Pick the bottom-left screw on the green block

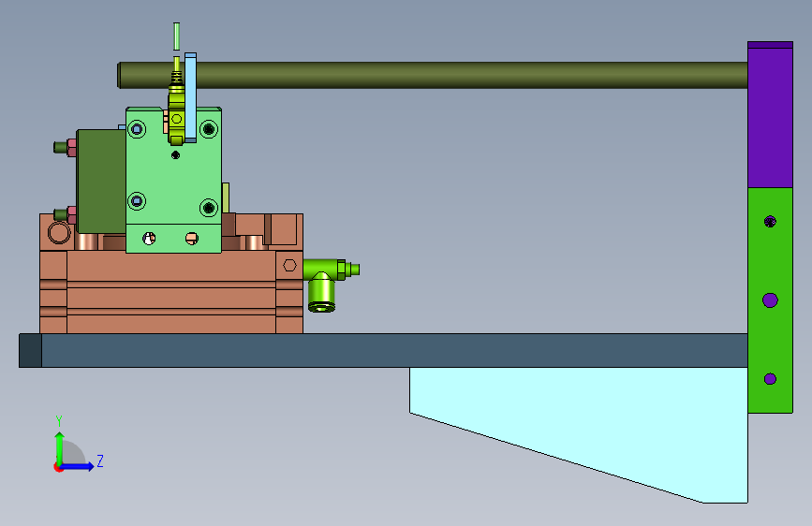137,201
